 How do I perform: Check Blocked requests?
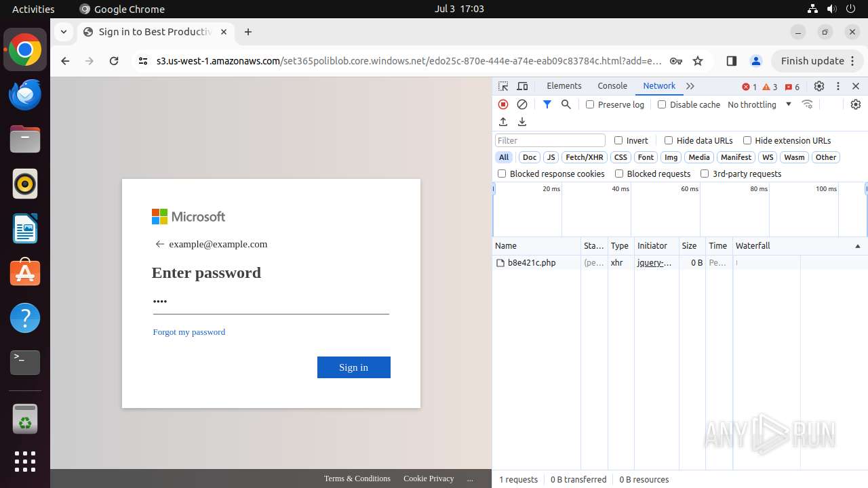619,174
